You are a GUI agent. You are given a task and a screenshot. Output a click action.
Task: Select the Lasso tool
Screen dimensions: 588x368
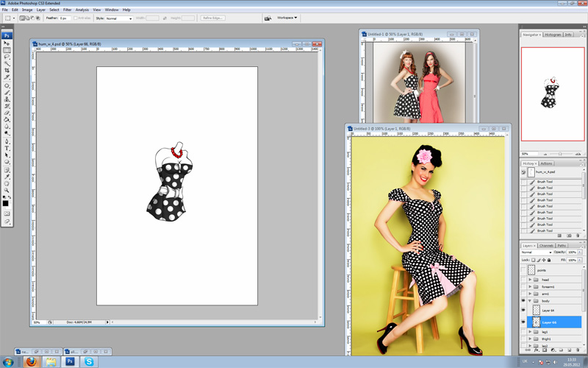[7, 57]
